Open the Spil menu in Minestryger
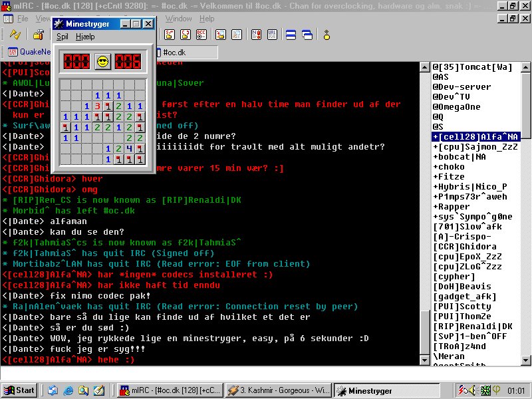 click(x=63, y=37)
